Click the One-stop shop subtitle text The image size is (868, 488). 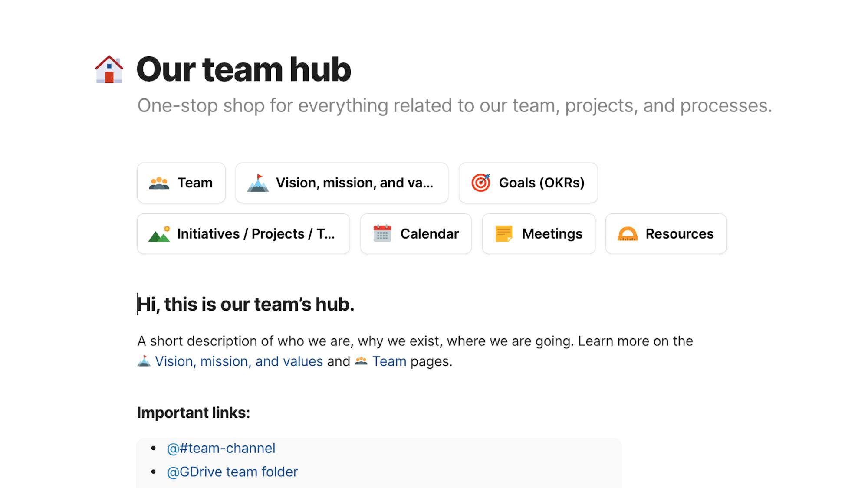[454, 106]
